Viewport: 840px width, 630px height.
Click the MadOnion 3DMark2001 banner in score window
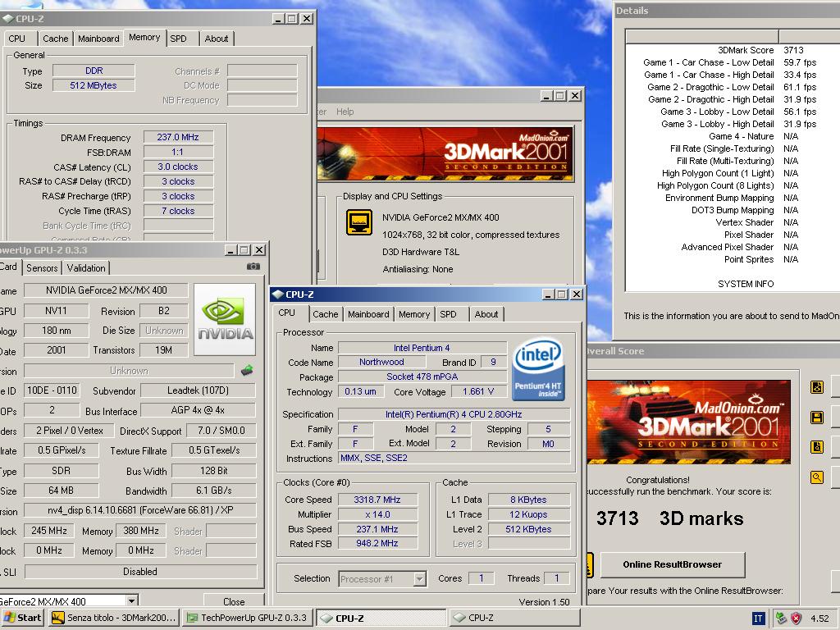(688, 422)
